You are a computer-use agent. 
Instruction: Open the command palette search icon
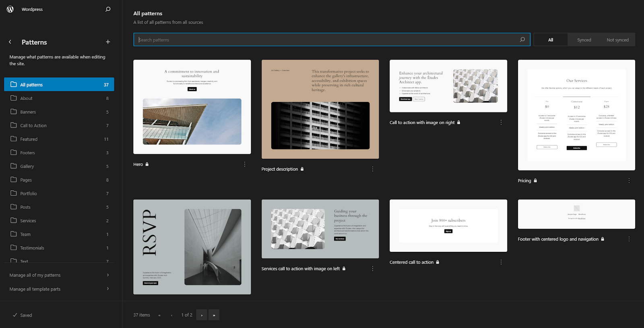click(x=108, y=9)
